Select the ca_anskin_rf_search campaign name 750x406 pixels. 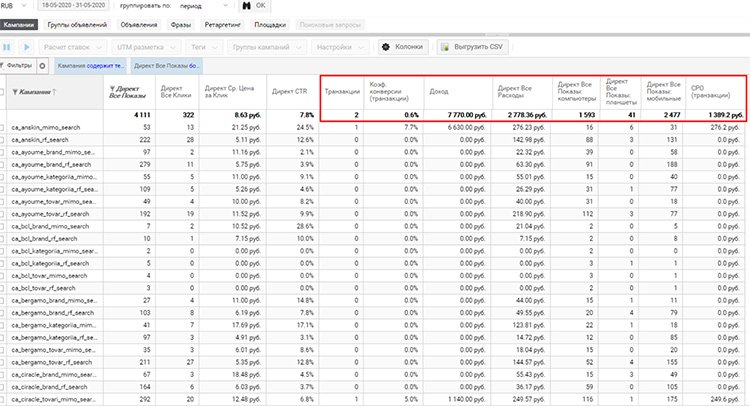click(x=40, y=140)
